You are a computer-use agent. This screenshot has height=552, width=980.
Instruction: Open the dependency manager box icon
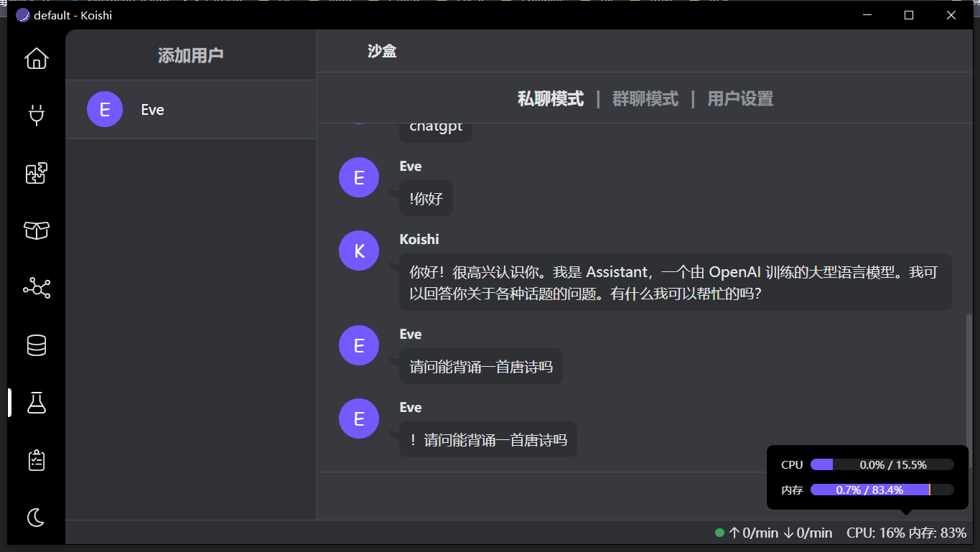(36, 230)
